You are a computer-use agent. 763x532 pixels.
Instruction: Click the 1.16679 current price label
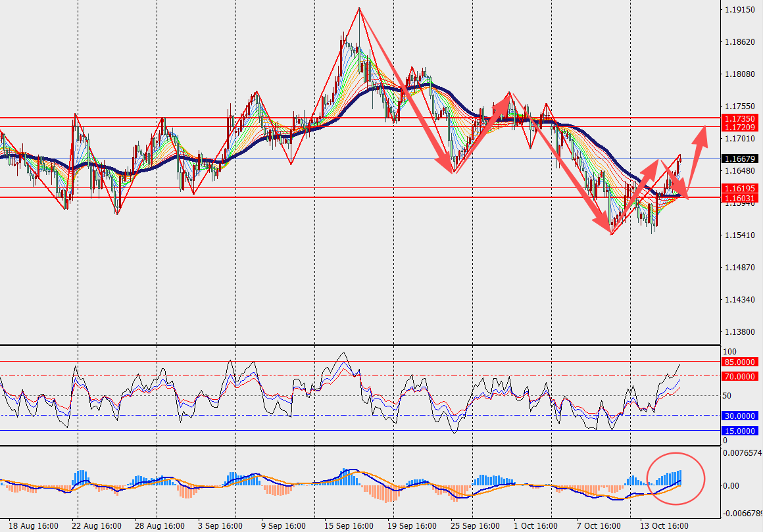click(739, 159)
